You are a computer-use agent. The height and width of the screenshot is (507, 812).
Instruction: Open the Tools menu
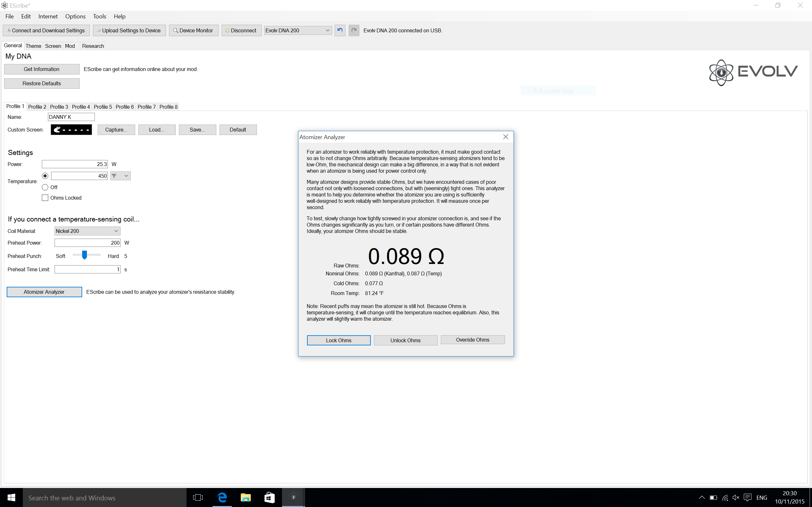click(99, 16)
